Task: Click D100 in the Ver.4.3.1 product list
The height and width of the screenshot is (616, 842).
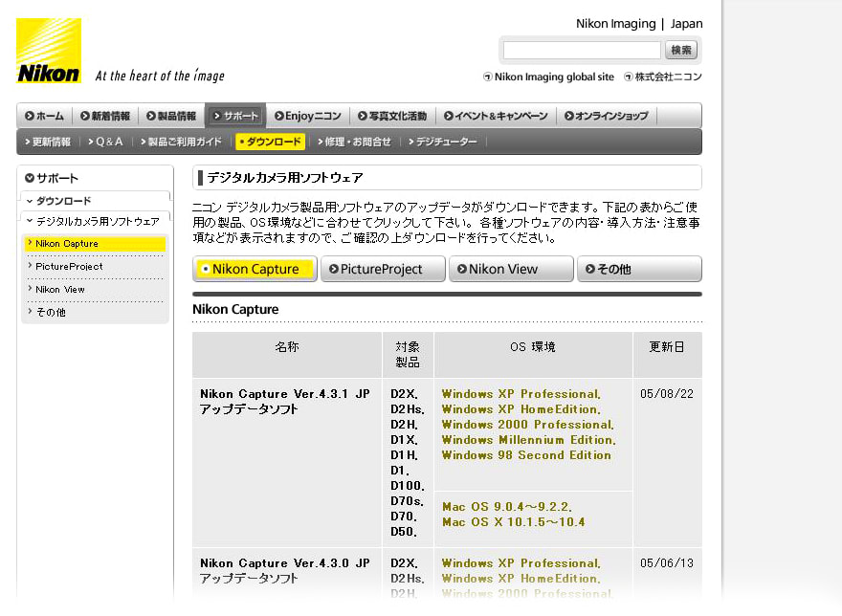Action: point(407,486)
